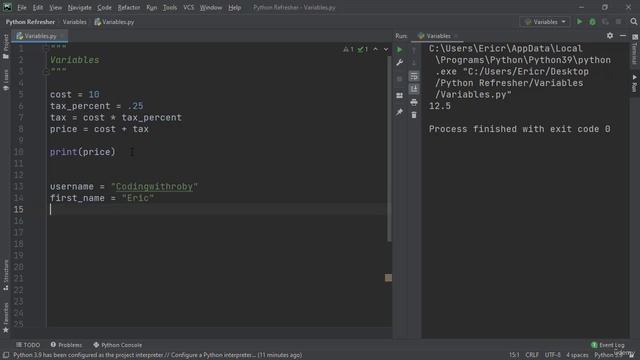
Task: Place cursor on line 15 in editor
Action: [x=218, y=209]
